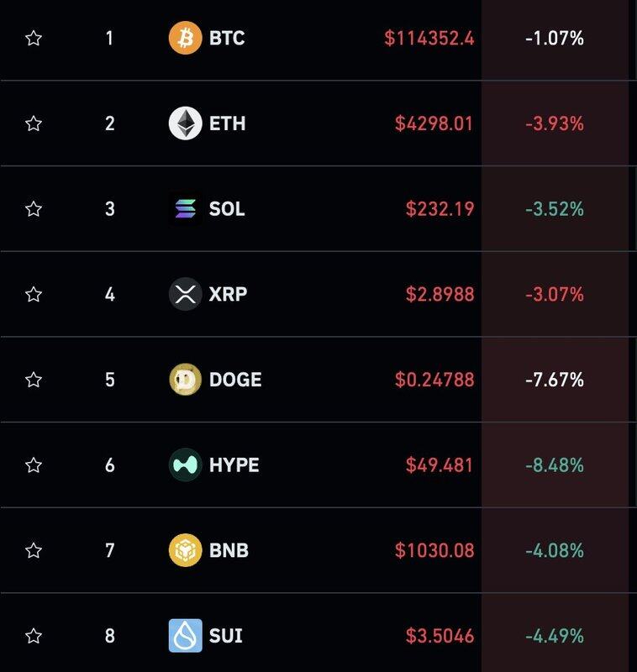Click the HYPE -8.48% change value
The image size is (637, 672).
pyautogui.click(x=555, y=465)
